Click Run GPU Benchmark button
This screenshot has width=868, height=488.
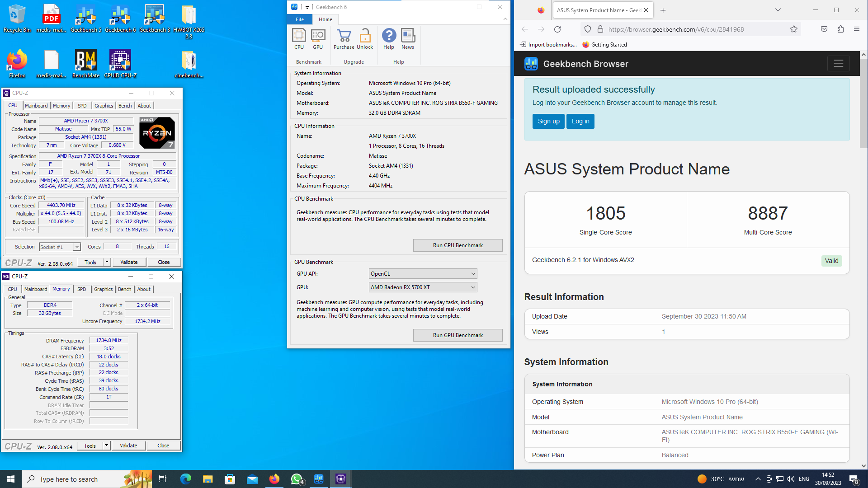point(458,335)
